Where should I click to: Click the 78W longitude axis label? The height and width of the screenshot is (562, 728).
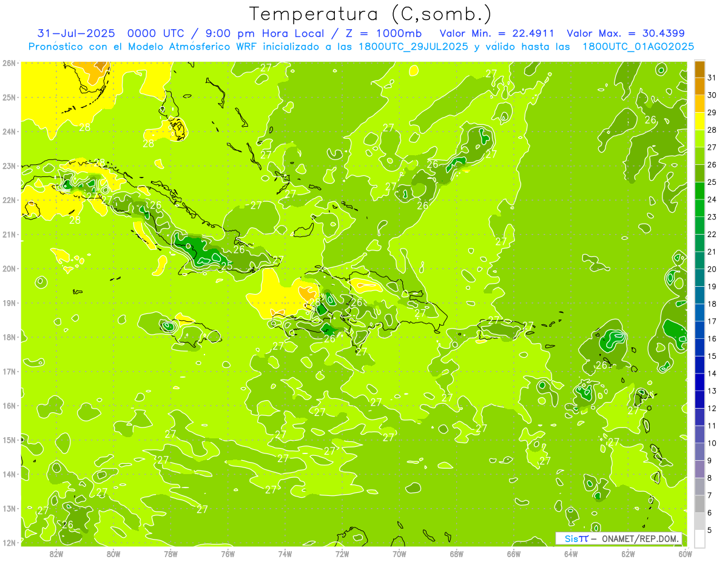(170, 554)
